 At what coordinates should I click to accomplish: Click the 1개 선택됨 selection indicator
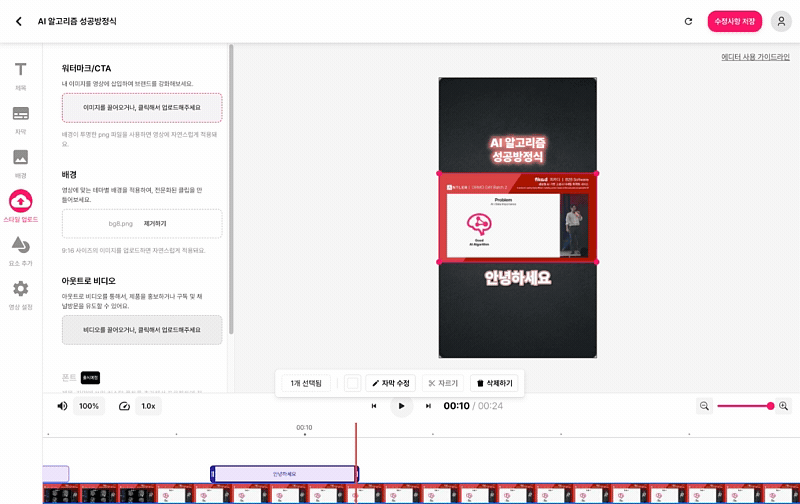pyautogui.click(x=306, y=383)
